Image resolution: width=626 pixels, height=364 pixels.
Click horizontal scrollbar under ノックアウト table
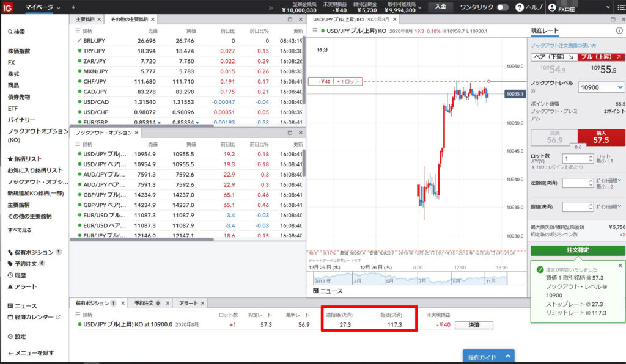(142, 239)
